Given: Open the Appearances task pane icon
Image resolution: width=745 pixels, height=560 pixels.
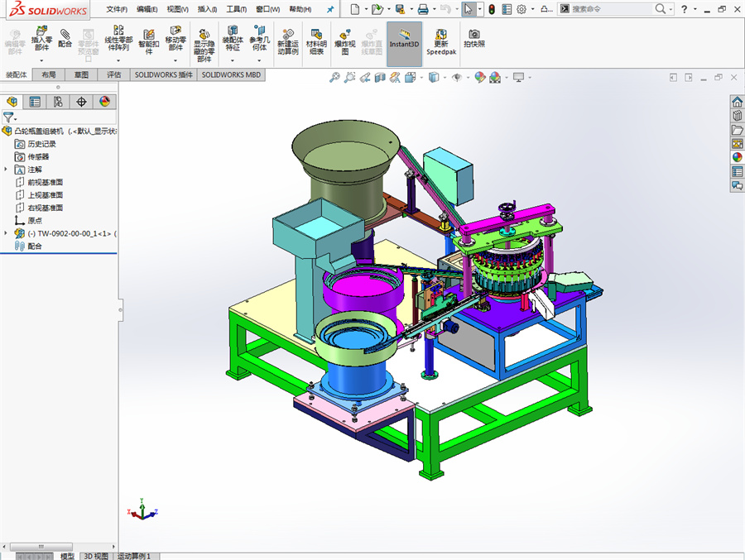Looking at the screenshot, I should tap(736, 157).
